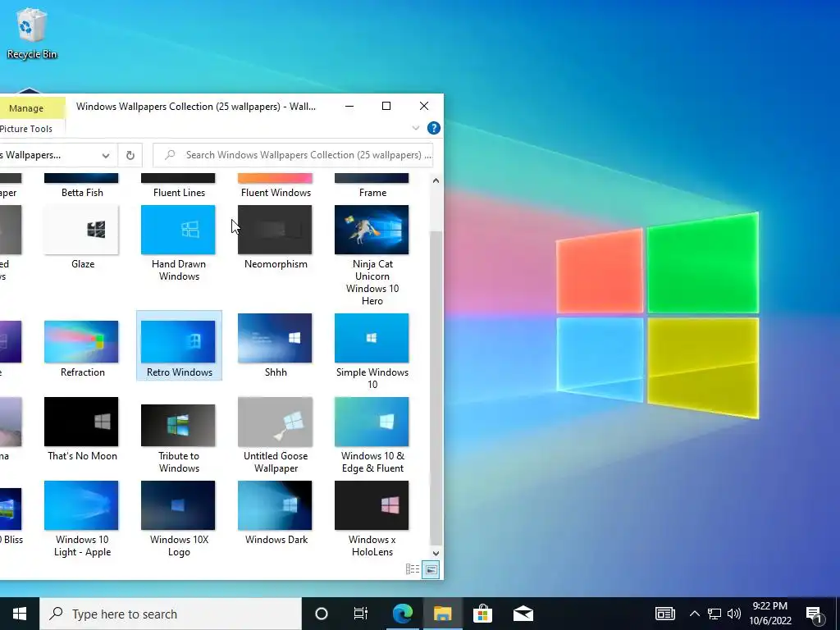Show hidden system tray icons
Screen dimensions: 840x630
(x=694, y=614)
